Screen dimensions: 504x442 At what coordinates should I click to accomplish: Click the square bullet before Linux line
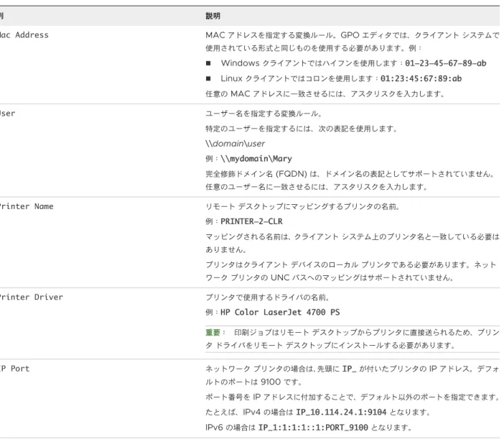(x=208, y=78)
